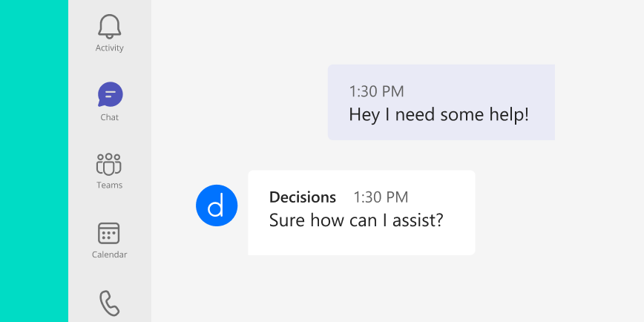
Task: Click the Activity label text
Action: point(109,48)
